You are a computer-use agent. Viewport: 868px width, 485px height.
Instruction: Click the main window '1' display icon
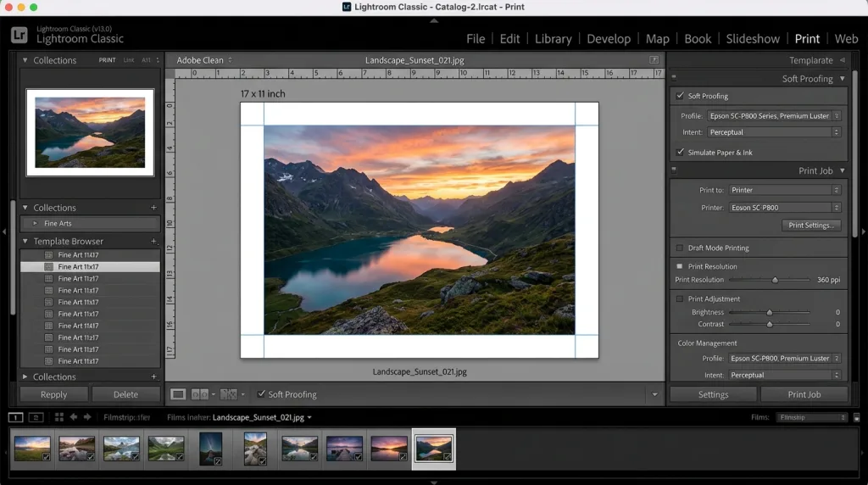pyautogui.click(x=15, y=417)
